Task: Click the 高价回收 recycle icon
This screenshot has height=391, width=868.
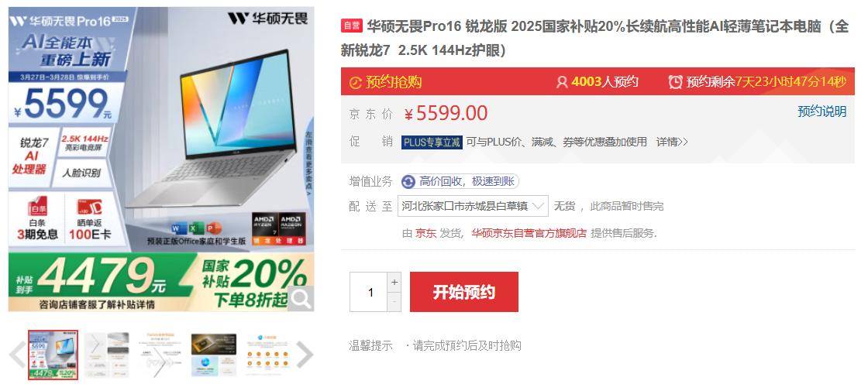Action: (408, 181)
